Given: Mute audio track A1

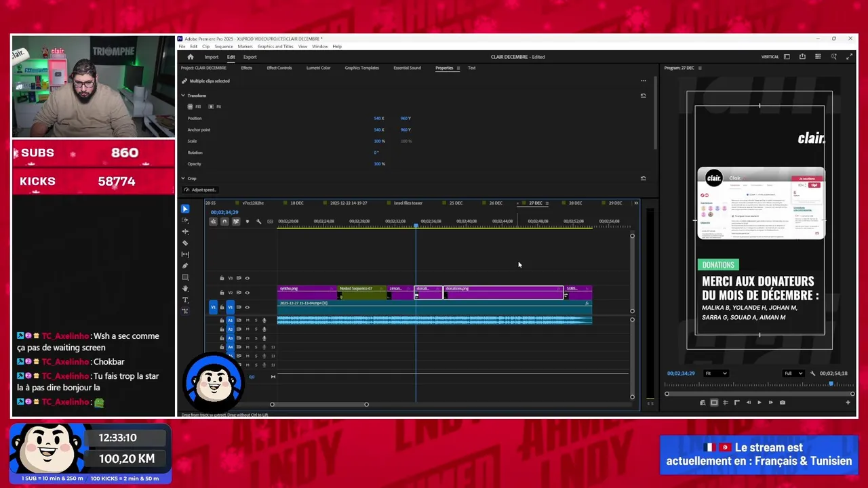Looking at the screenshot, I should click(x=248, y=321).
